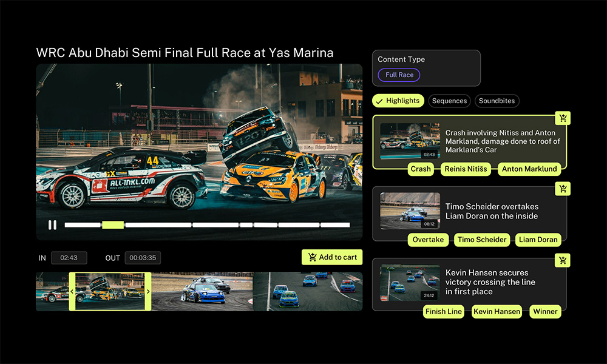
Task: Click left trim handle arrow on filmstrip
Action: pyautogui.click(x=72, y=292)
